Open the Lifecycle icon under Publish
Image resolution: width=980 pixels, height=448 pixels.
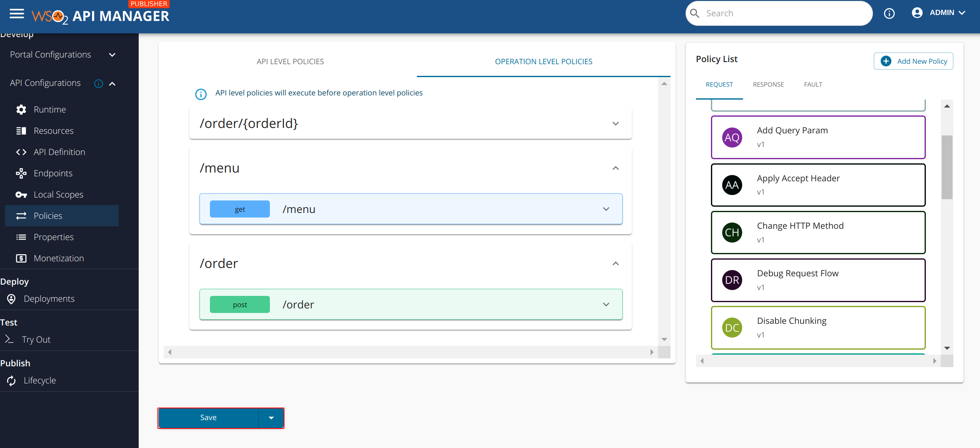pos(11,380)
